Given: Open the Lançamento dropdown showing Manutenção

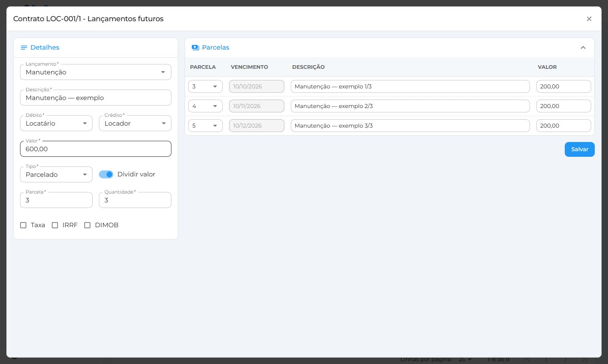Looking at the screenshot, I should [x=96, y=72].
